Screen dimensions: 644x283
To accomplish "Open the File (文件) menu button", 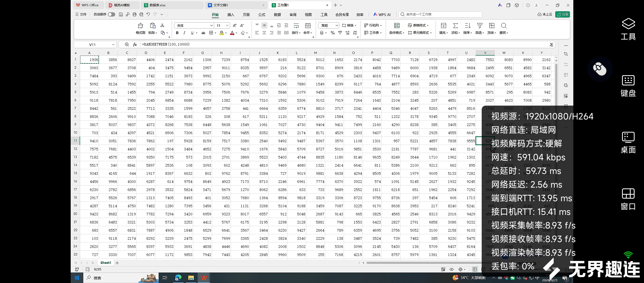I will (x=81, y=14).
